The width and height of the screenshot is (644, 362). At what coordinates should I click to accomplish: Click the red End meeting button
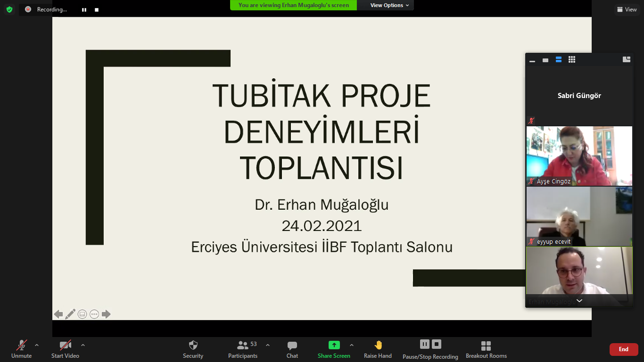pyautogui.click(x=624, y=349)
